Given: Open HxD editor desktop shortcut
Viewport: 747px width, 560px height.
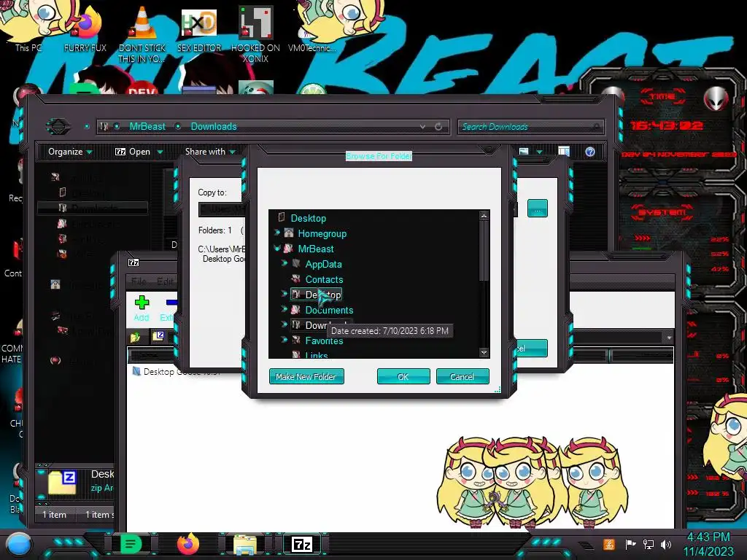Looking at the screenshot, I should [x=199, y=31].
